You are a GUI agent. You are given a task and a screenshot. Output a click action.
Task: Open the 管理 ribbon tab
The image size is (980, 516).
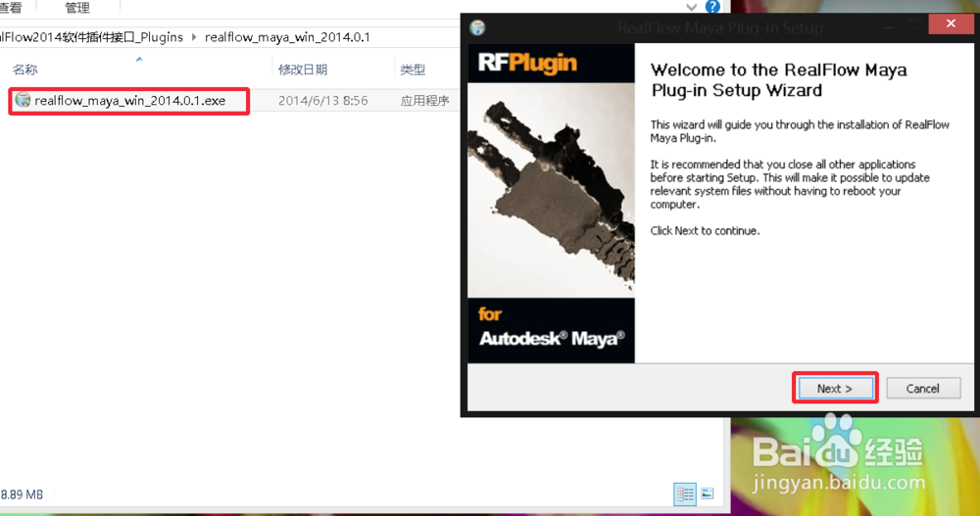tap(76, 8)
